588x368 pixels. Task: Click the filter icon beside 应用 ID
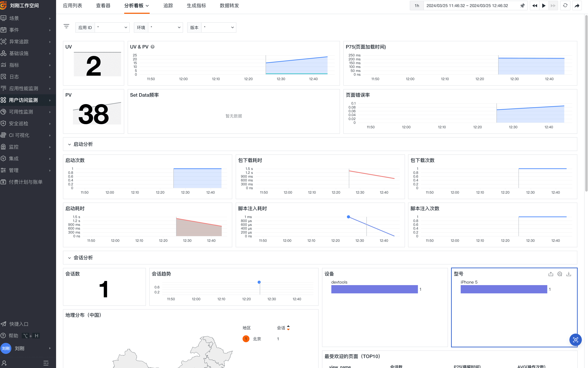point(66,26)
